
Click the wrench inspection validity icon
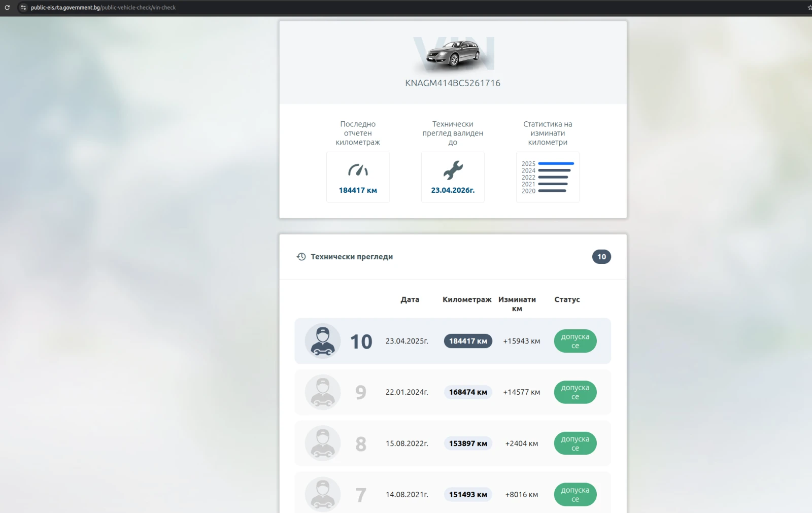pyautogui.click(x=453, y=170)
